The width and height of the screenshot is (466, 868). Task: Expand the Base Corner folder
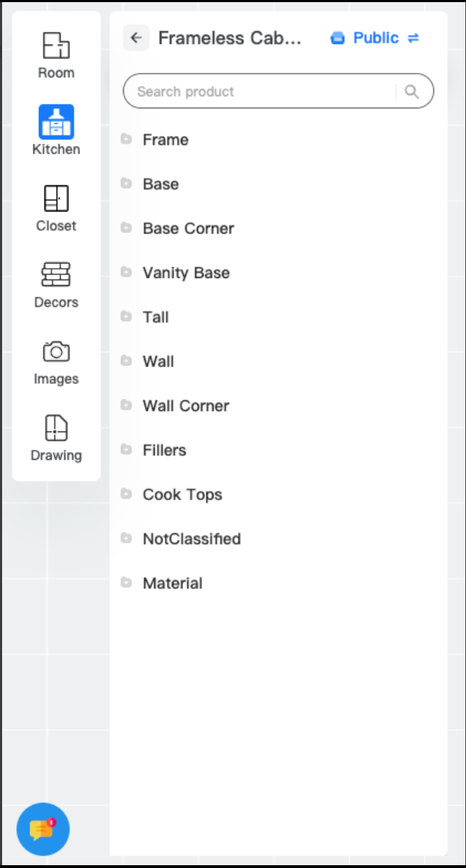point(187,228)
